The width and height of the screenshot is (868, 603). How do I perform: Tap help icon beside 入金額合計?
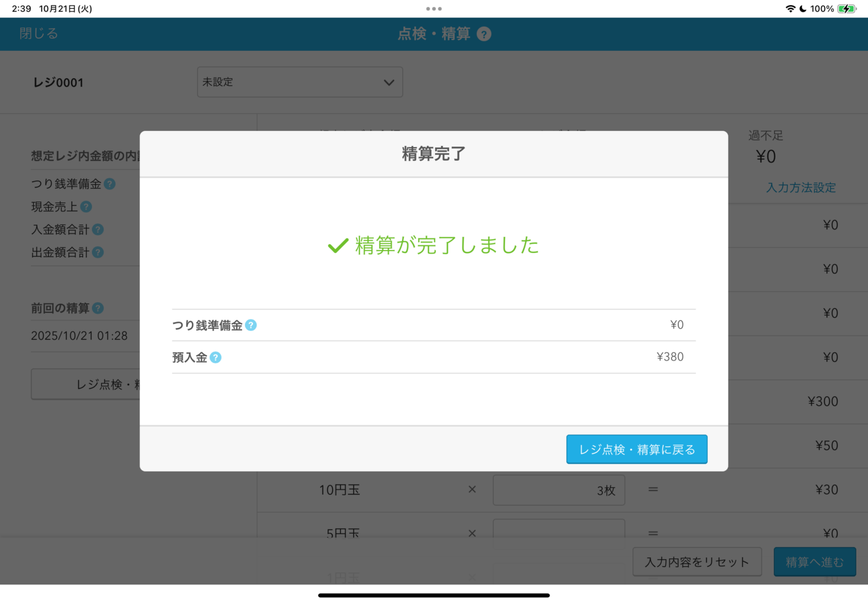coord(98,230)
